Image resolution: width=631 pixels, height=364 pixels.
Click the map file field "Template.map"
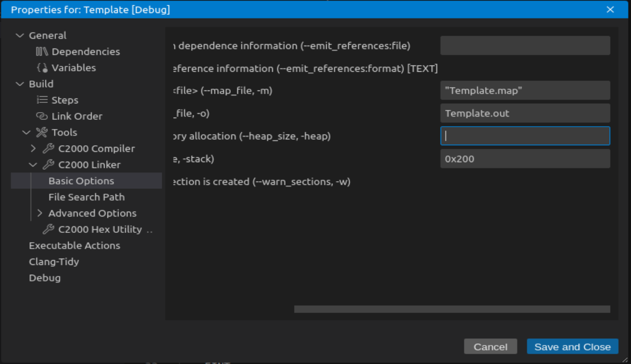(x=525, y=90)
